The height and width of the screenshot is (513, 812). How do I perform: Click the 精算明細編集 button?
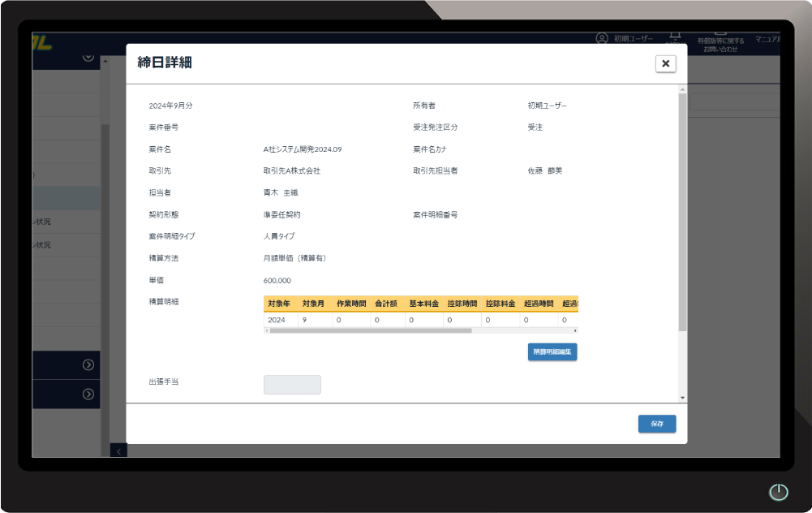pos(552,352)
